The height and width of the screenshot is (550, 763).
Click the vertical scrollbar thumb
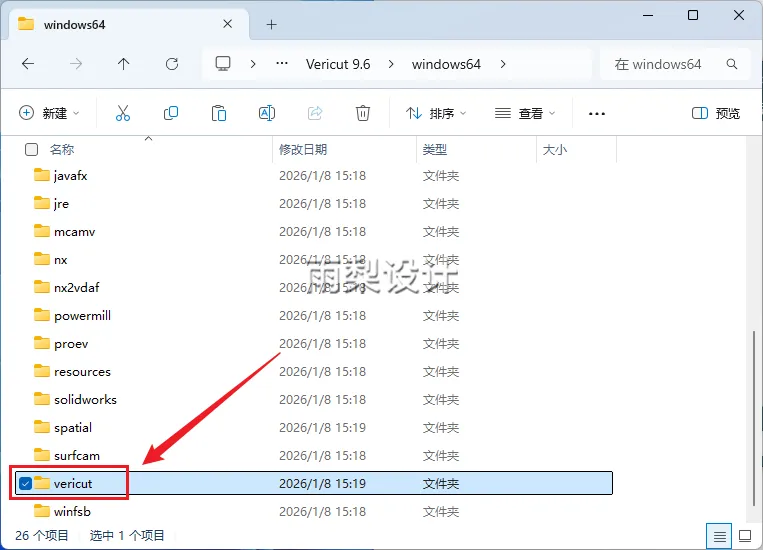click(753, 419)
